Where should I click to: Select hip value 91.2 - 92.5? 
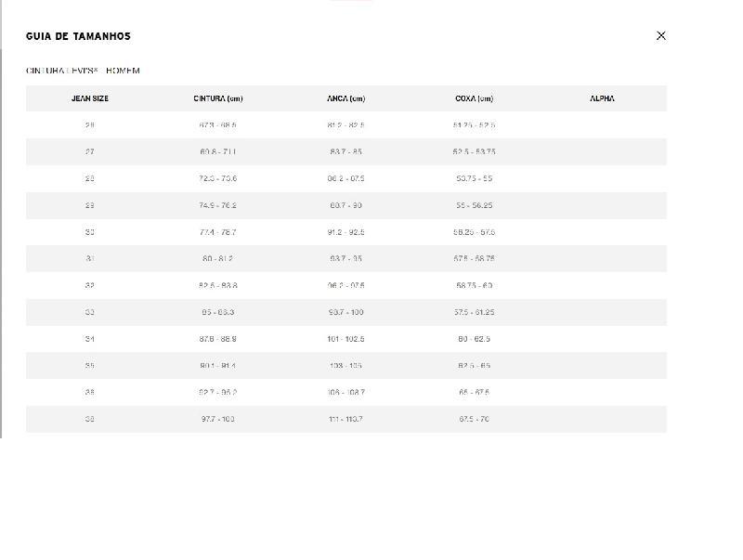point(345,232)
